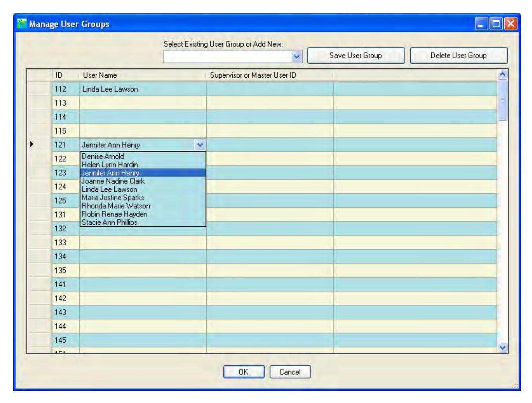
Task: Open the Select Existing User Group dropdown
Action: pyautogui.click(x=297, y=56)
